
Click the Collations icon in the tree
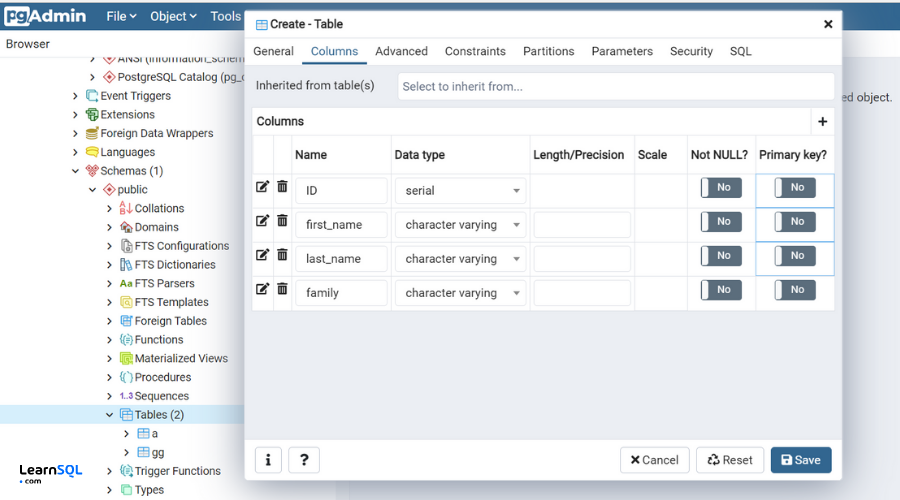tap(126, 208)
